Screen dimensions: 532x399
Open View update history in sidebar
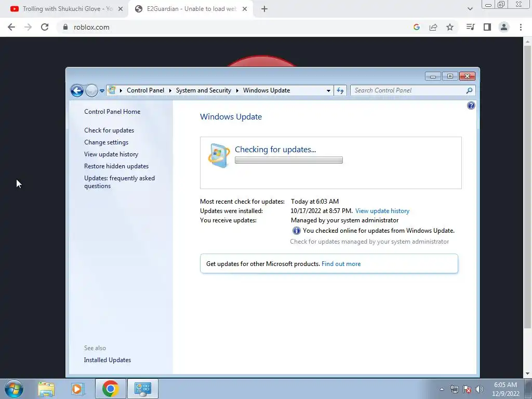coord(111,154)
